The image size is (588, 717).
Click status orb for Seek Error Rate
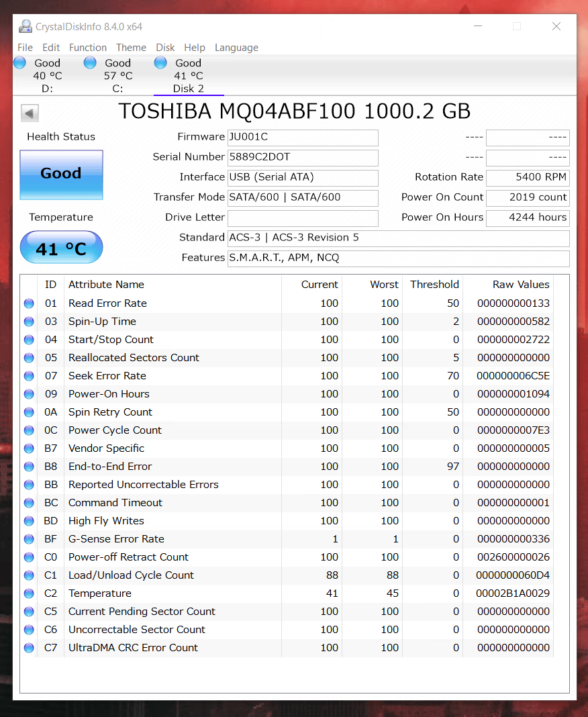tap(29, 376)
